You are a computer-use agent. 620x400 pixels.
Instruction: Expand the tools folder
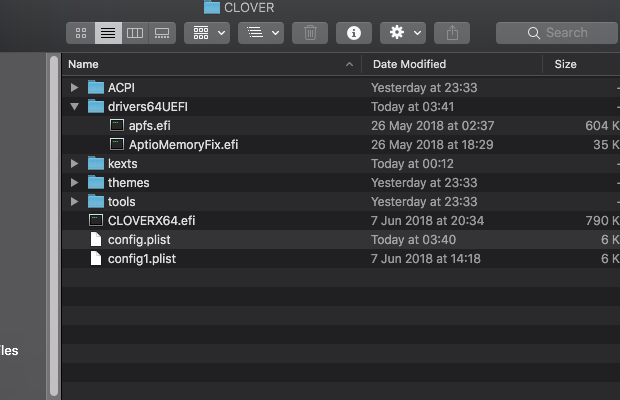pos(74,201)
